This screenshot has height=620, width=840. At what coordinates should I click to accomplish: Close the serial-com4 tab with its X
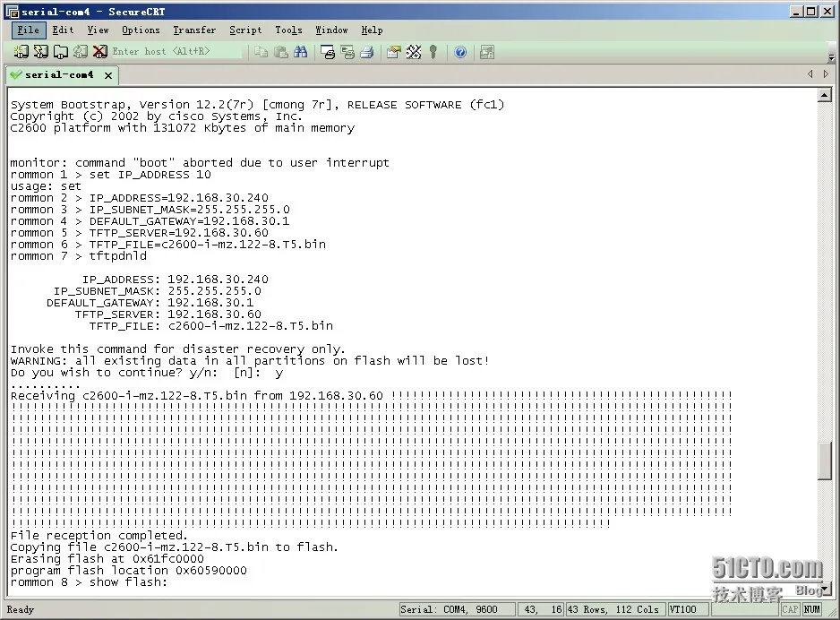point(108,75)
